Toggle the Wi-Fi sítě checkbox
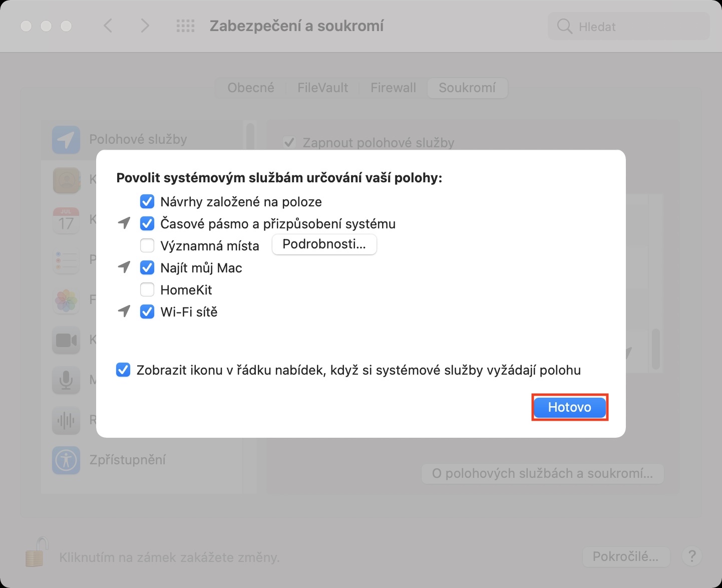The image size is (722, 588). click(147, 312)
